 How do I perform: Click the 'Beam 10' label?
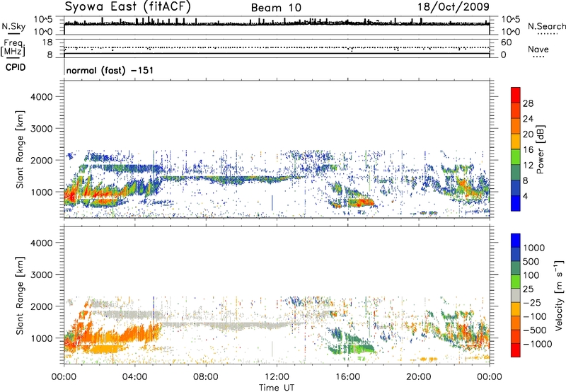pos(276,8)
